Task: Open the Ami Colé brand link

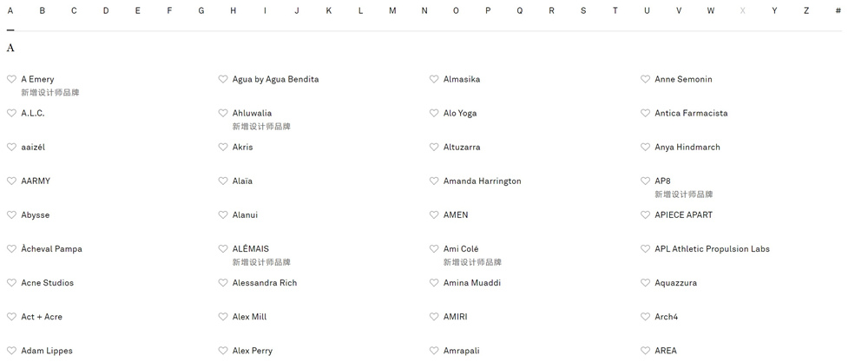Action: click(x=461, y=249)
